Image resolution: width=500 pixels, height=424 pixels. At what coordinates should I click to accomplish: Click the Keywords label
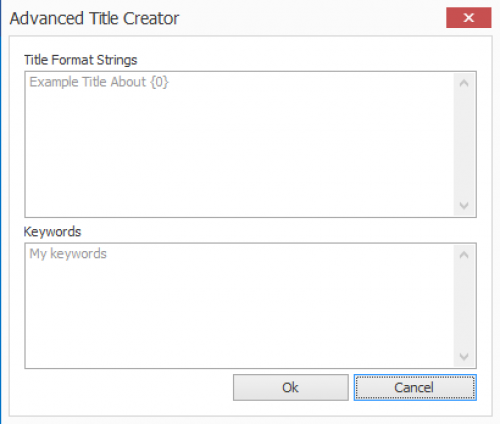coord(52,231)
